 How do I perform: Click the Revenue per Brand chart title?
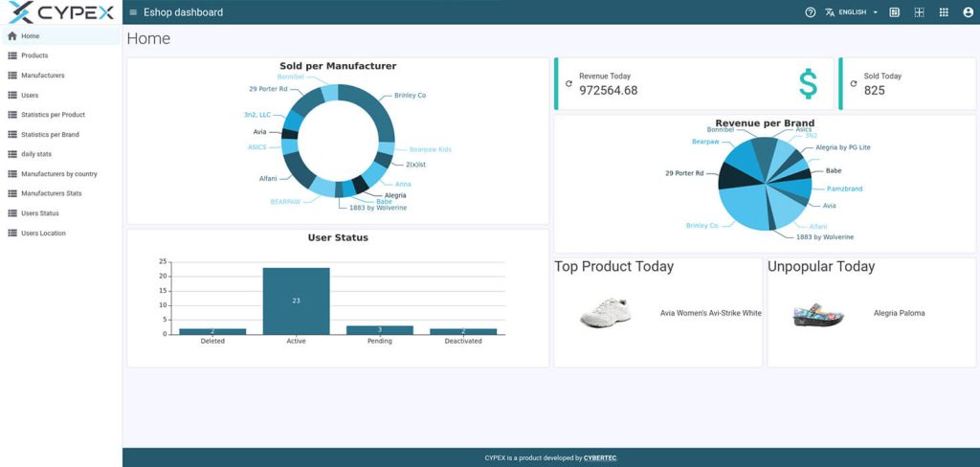point(765,123)
